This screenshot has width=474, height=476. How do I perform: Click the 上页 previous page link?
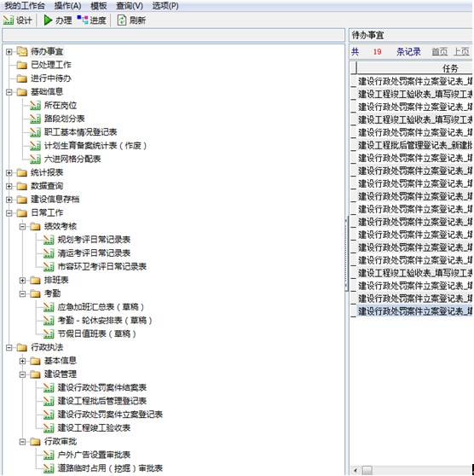[x=461, y=52]
